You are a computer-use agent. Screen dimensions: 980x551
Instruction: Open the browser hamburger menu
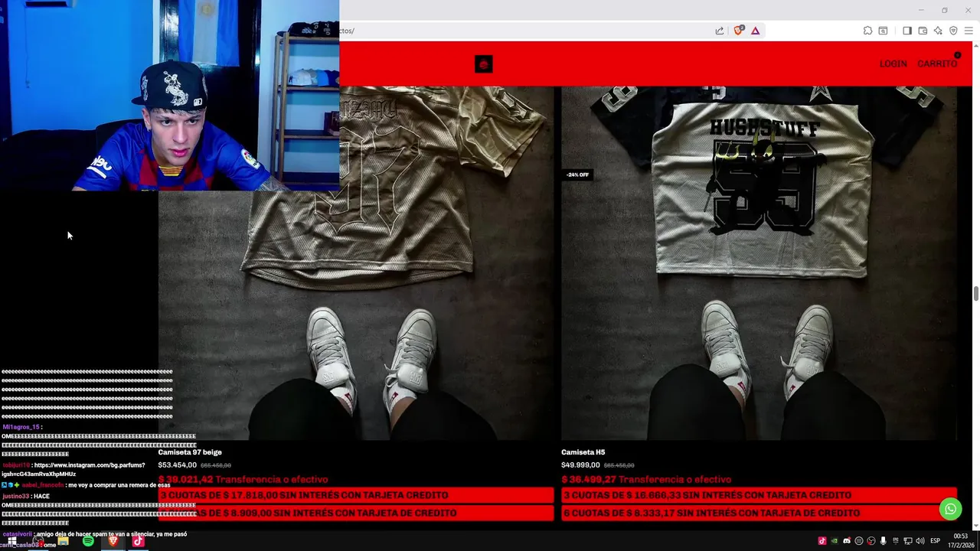click(969, 31)
